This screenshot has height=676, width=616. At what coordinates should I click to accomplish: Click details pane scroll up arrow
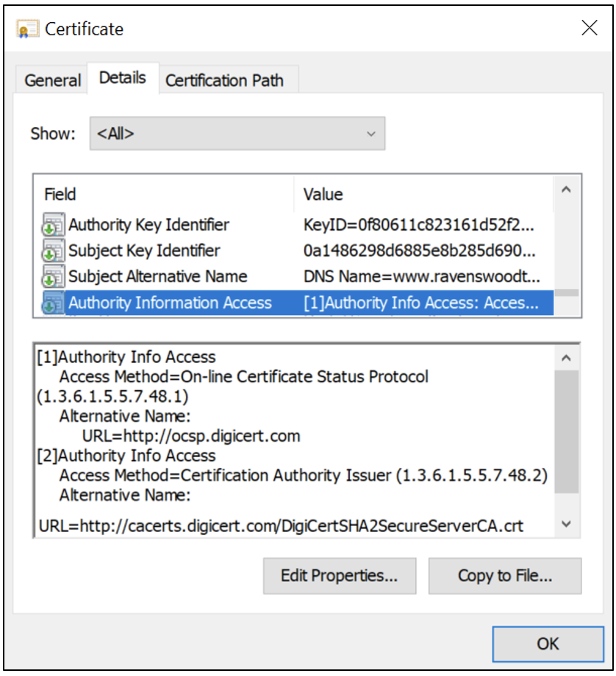(x=567, y=358)
